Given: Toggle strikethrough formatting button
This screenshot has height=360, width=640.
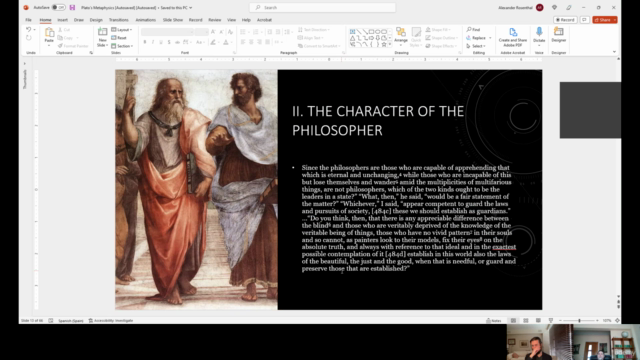Looking at the screenshot, I should point(177,42).
